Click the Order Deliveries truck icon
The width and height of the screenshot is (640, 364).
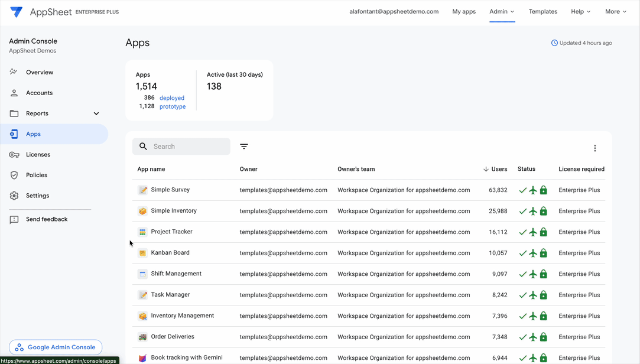142,337
